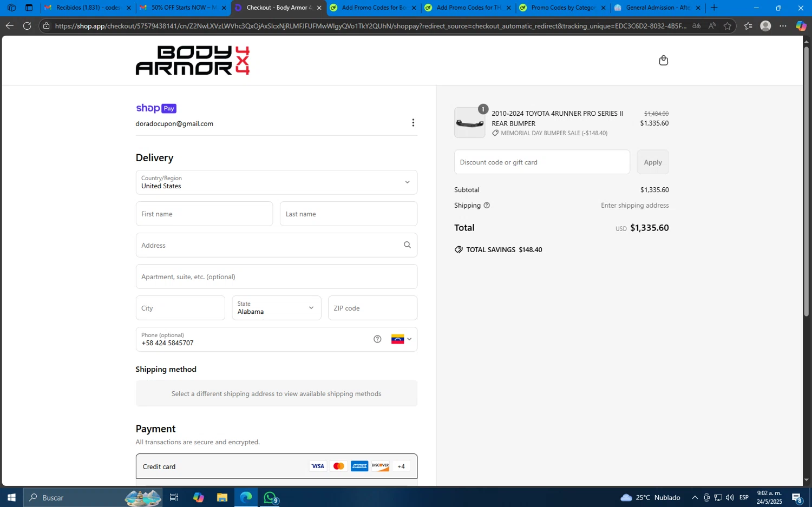Focus the Address input field

pos(276,245)
